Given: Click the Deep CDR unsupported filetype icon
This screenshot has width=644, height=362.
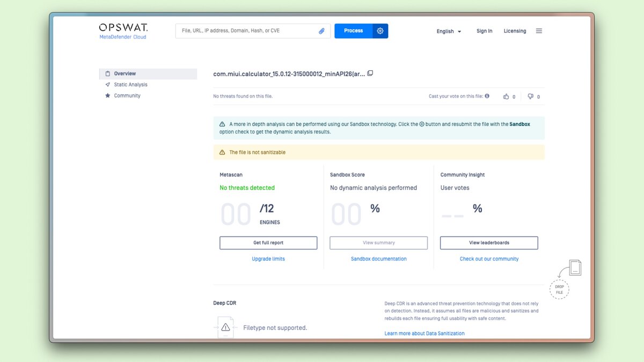Looking at the screenshot, I should [225, 327].
